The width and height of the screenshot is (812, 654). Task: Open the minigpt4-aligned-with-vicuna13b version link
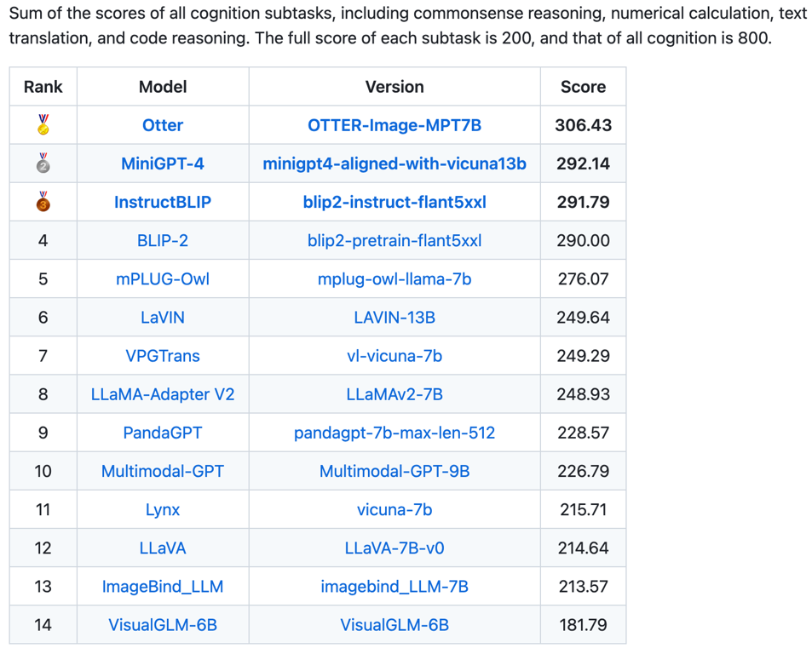394,163
